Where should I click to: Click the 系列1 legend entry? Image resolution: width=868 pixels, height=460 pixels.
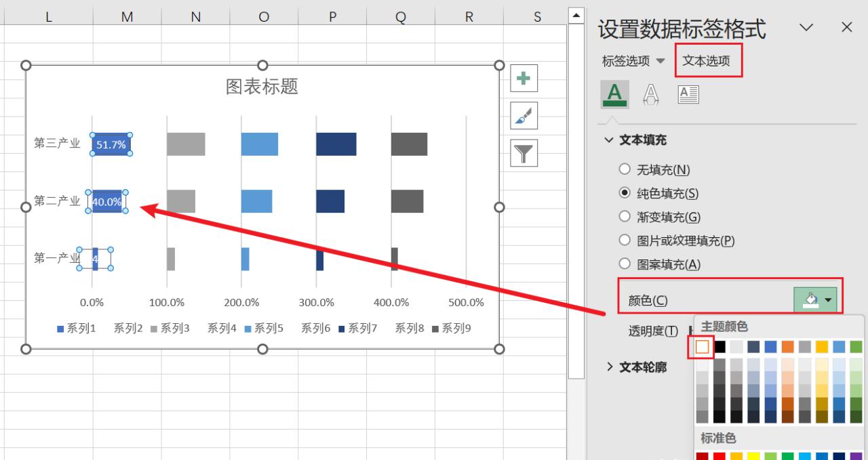(x=77, y=329)
